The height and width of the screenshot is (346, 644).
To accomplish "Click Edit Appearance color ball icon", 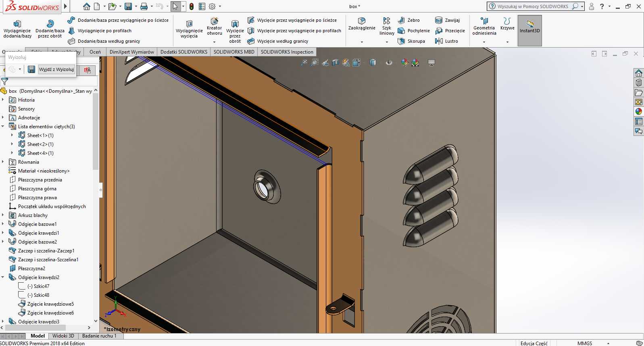I will [x=404, y=63].
